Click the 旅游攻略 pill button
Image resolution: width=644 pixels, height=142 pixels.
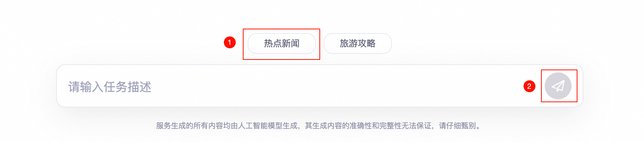click(358, 43)
